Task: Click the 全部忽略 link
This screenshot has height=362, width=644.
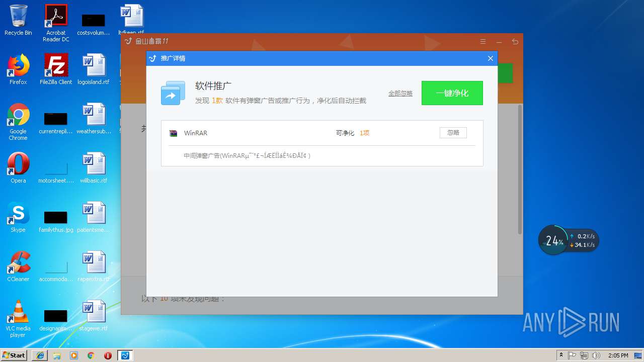Action: pos(400,94)
